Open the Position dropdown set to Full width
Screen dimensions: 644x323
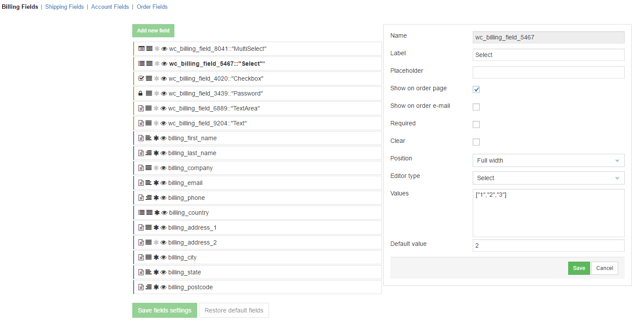coord(548,160)
